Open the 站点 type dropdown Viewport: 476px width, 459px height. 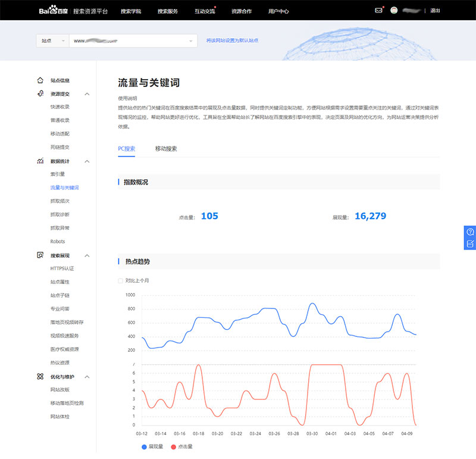pyautogui.click(x=52, y=41)
